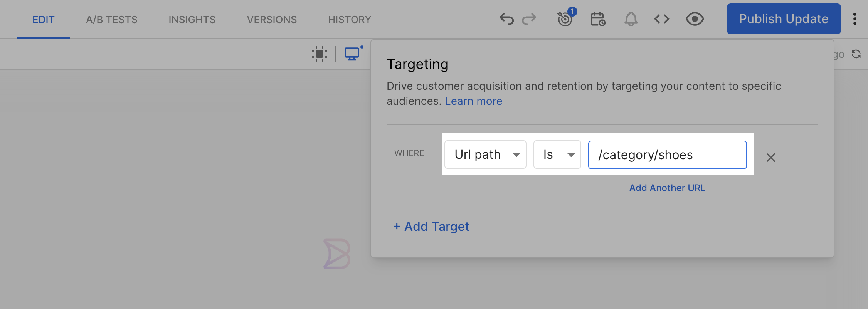
Task: Click the redo arrow icon
Action: tap(529, 19)
